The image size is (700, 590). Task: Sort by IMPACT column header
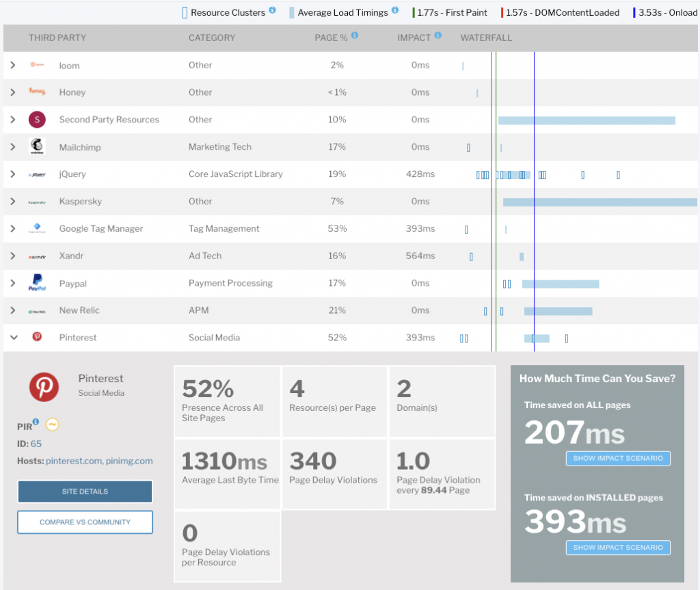tap(414, 38)
